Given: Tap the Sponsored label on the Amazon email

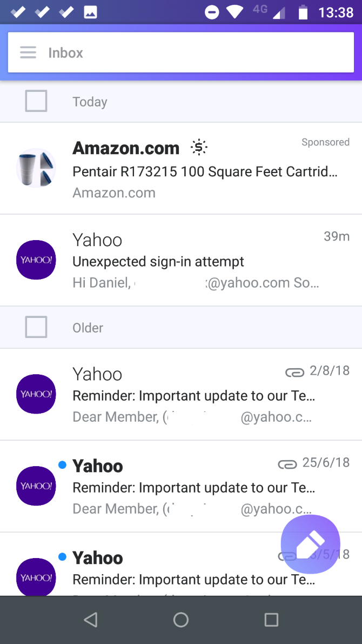Looking at the screenshot, I should pos(325,142).
